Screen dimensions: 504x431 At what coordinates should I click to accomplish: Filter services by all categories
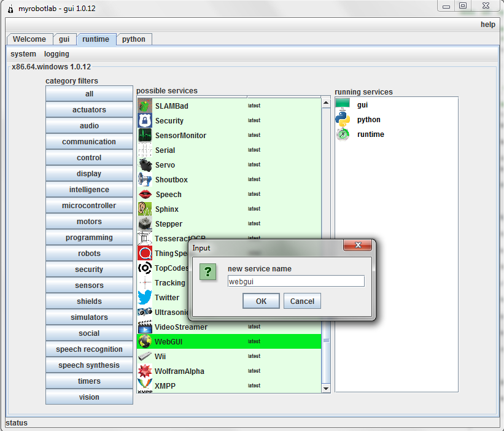(x=90, y=94)
